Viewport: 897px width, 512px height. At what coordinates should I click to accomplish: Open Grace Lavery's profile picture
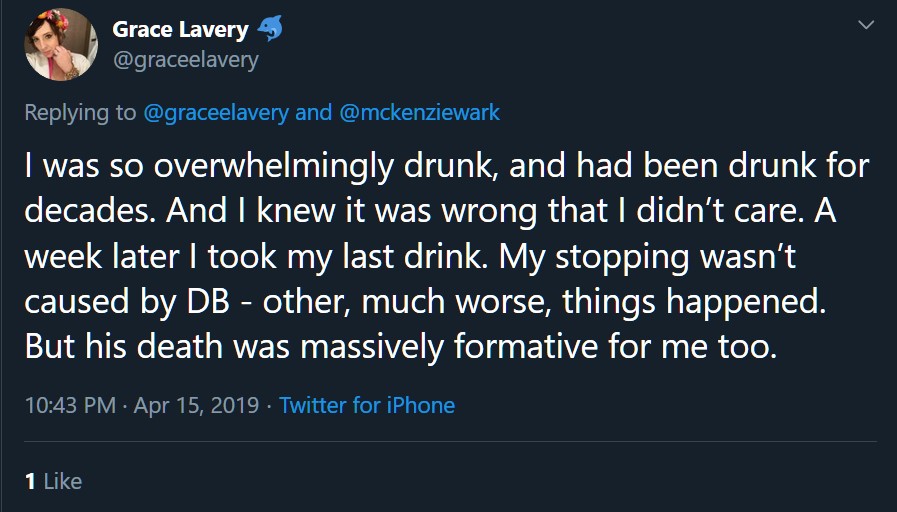61,44
